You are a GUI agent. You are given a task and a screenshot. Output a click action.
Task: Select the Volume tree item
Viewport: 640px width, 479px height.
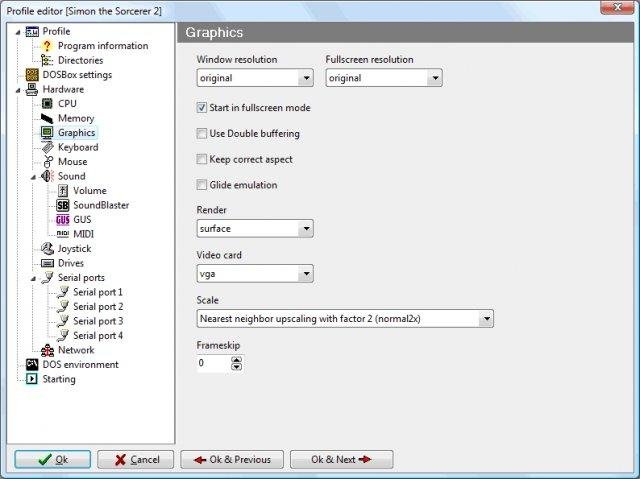tap(90, 191)
